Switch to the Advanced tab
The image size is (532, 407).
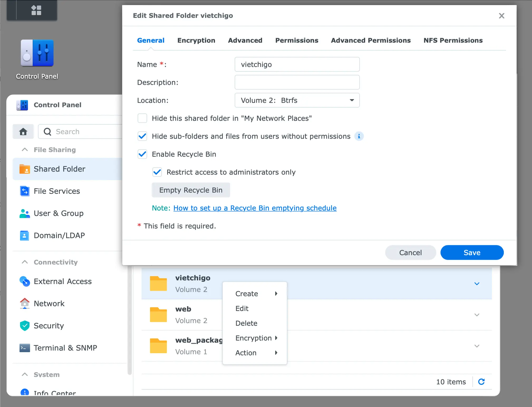pyautogui.click(x=245, y=40)
